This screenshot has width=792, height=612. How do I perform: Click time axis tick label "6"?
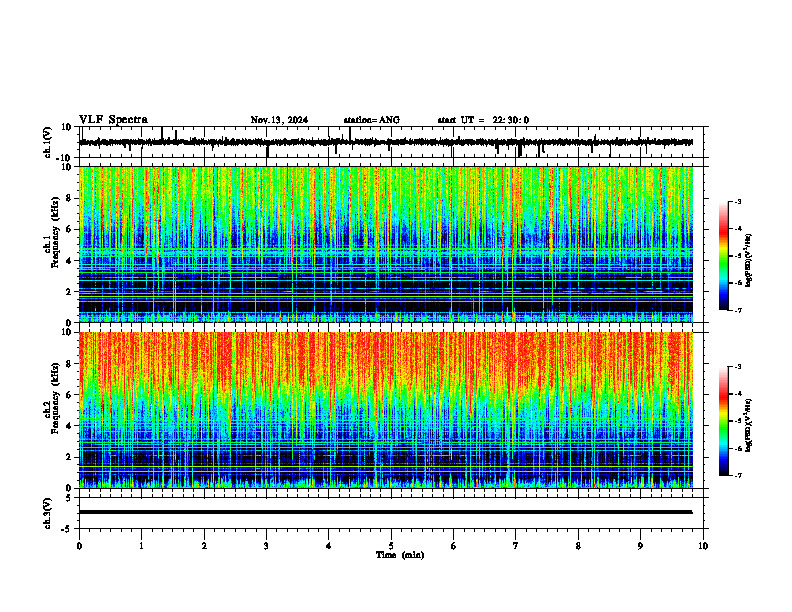[453, 546]
